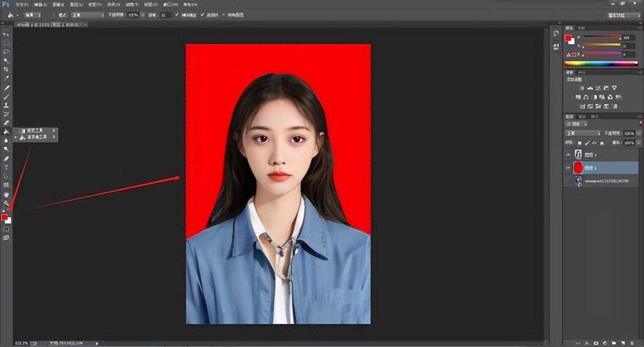This screenshot has height=347, width=644.
Task: Select the Clone Stamp tool
Action: point(6,105)
